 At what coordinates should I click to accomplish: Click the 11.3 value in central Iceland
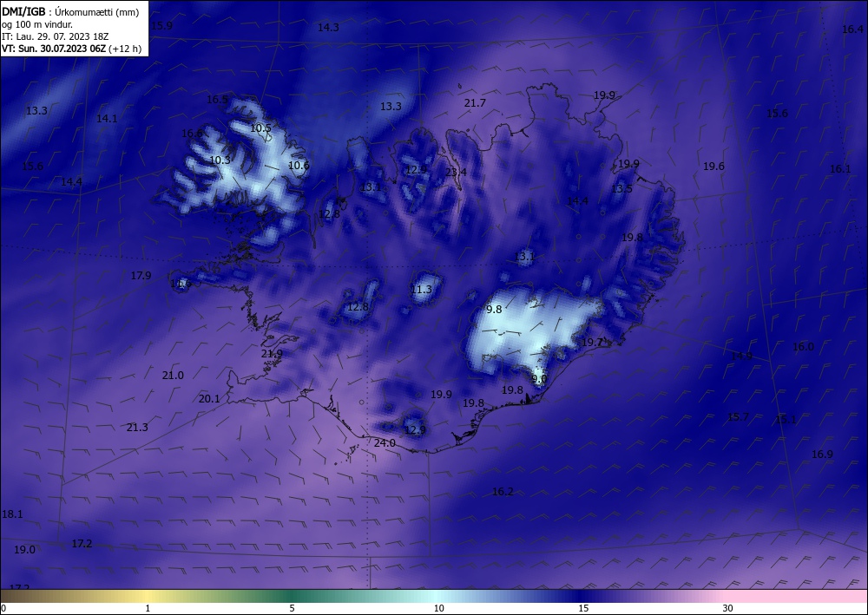click(421, 289)
